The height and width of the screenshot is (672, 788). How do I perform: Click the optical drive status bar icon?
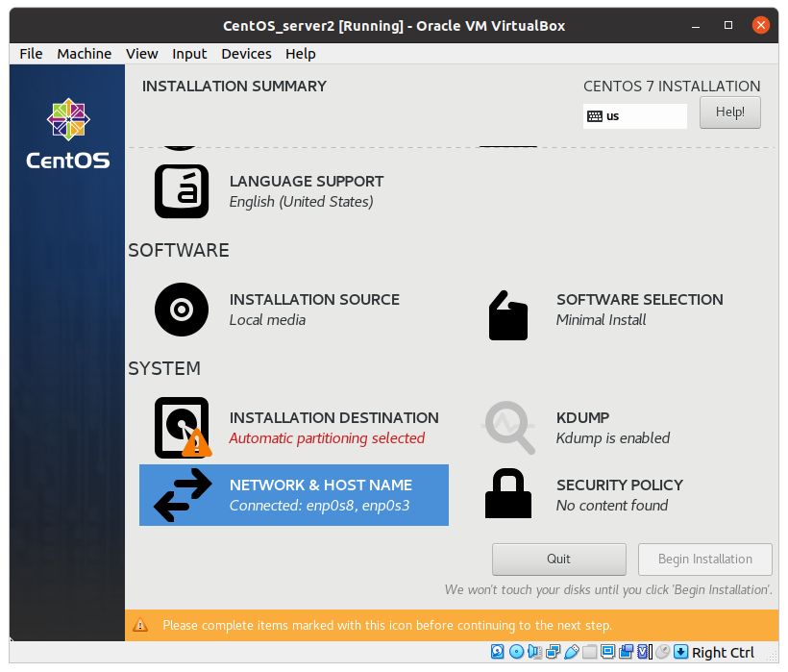[x=516, y=652]
